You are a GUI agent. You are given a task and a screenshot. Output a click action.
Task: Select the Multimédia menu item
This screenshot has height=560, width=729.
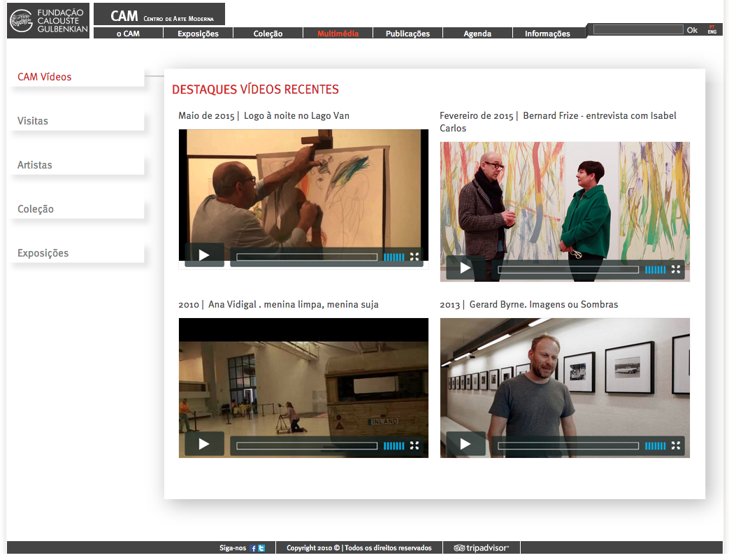[338, 34]
